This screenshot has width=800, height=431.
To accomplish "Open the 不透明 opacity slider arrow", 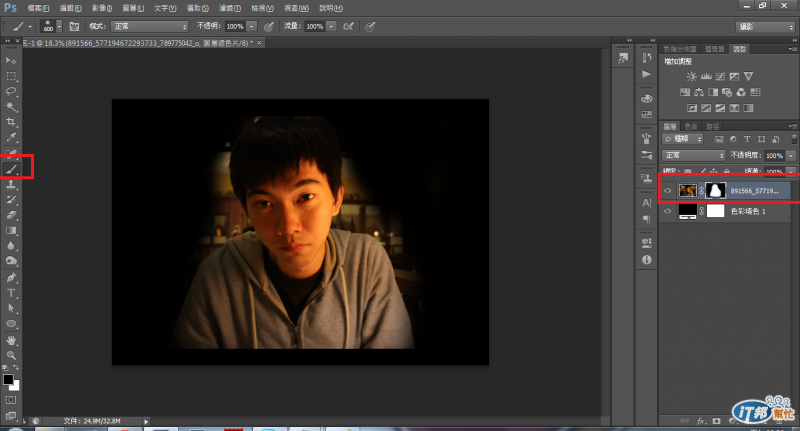I will coord(252,27).
